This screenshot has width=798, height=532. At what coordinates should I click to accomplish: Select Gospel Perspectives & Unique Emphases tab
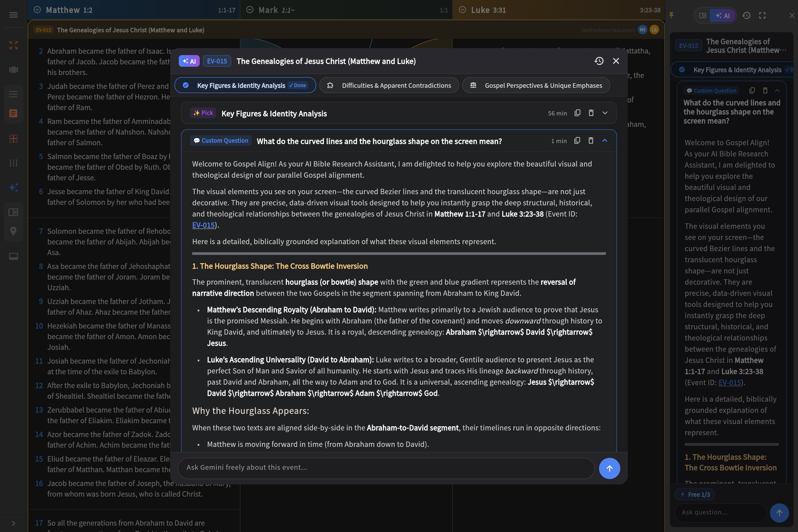pyautogui.click(x=536, y=85)
